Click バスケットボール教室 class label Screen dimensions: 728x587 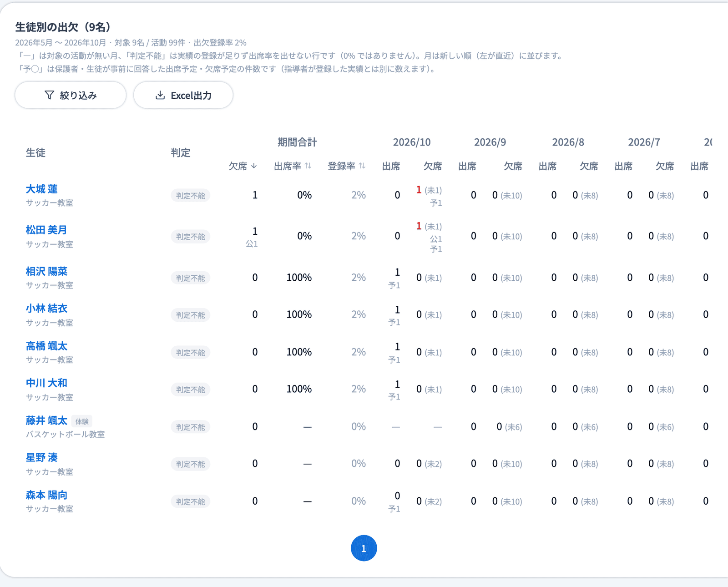[x=65, y=434]
